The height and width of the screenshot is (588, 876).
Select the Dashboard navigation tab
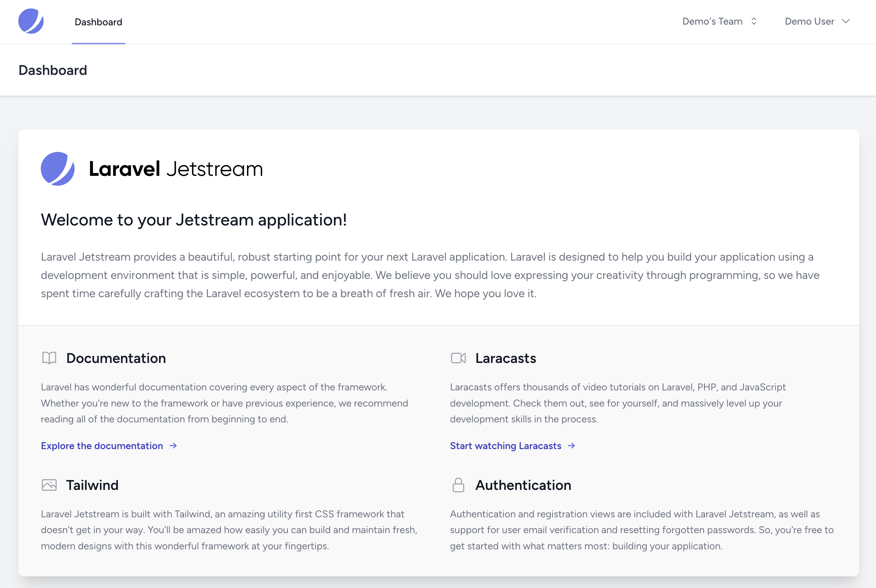pos(98,22)
